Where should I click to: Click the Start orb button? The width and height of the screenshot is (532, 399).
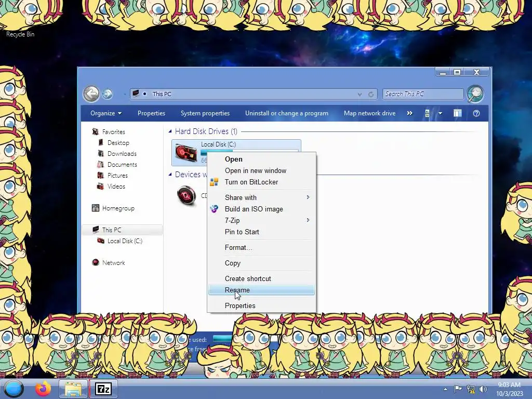[x=13, y=389]
